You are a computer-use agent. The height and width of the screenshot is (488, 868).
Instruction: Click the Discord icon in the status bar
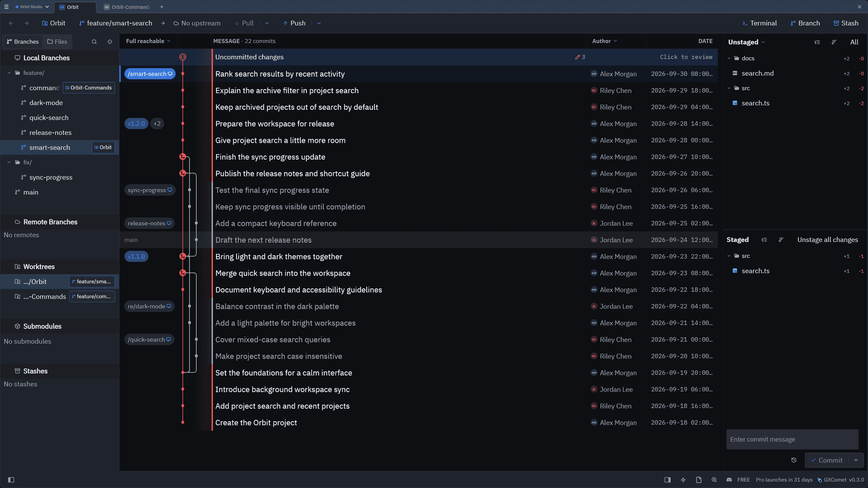pyautogui.click(x=729, y=480)
